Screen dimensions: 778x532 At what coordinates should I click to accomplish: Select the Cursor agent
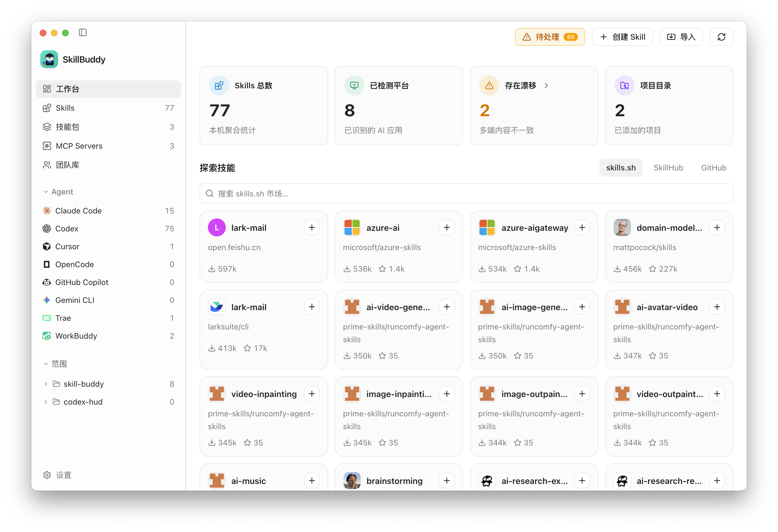(108, 246)
